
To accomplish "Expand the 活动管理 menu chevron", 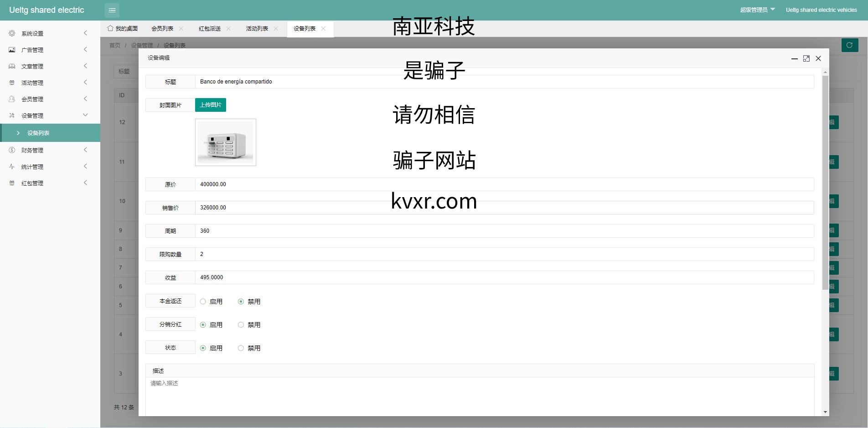I will coord(85,82).
